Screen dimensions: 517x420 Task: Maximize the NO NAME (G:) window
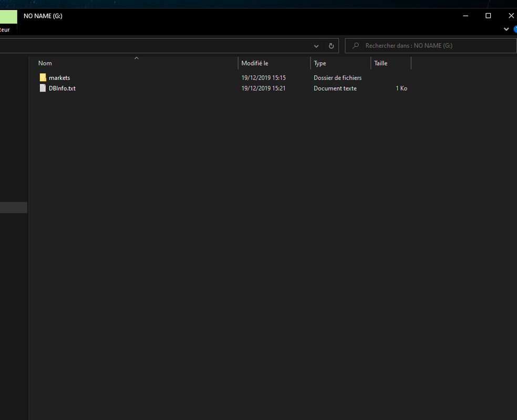coord(488,16)
